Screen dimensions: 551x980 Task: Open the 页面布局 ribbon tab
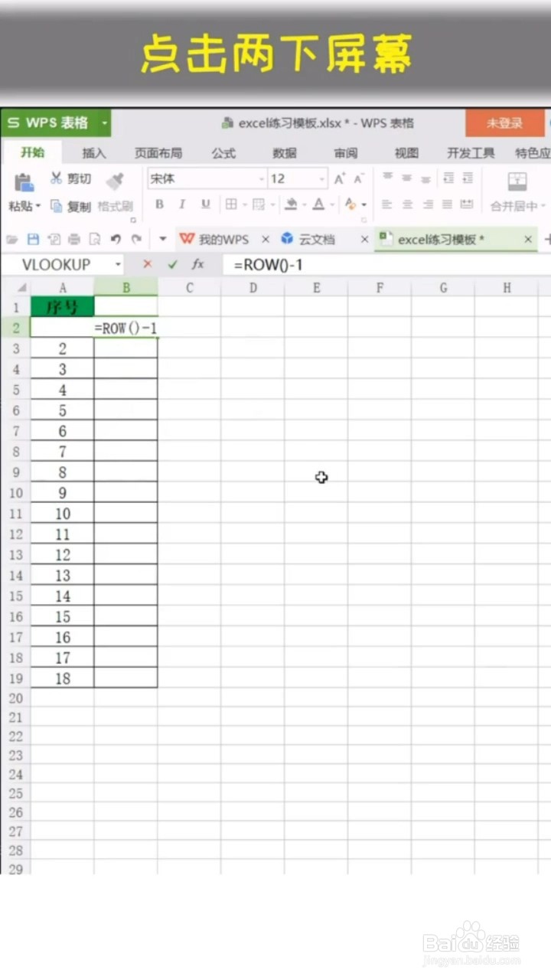(158, 152)
